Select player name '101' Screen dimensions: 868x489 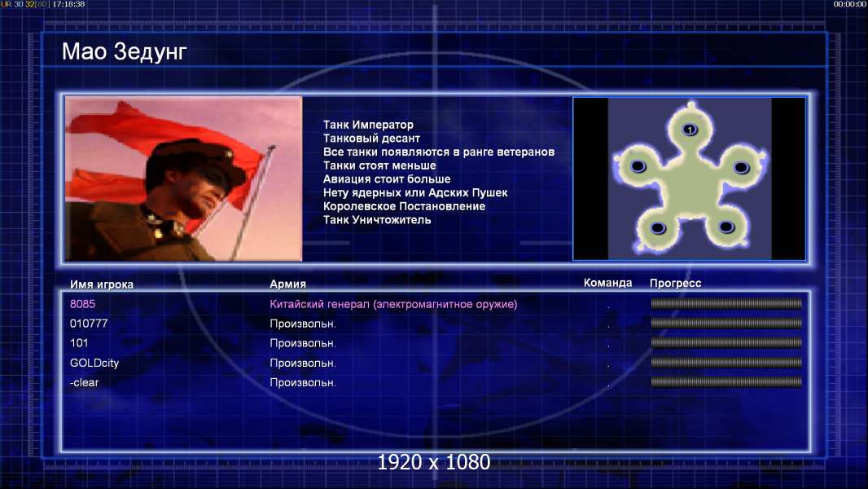click(x=79, y=343)
